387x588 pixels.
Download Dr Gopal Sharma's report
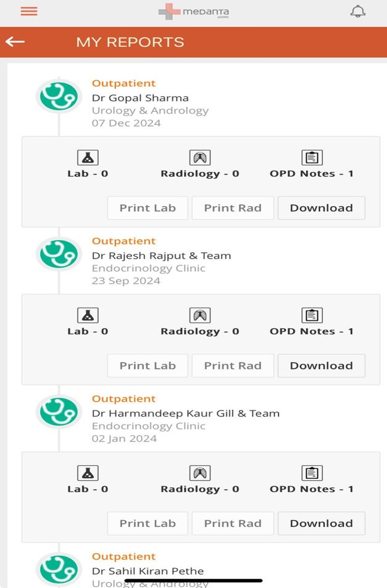(x=322, y=208)
